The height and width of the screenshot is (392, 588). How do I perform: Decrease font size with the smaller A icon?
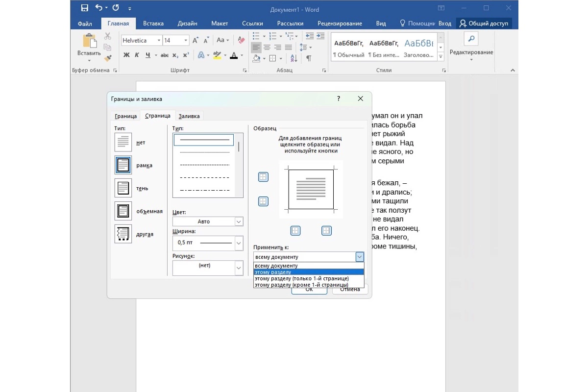point(206,40)
